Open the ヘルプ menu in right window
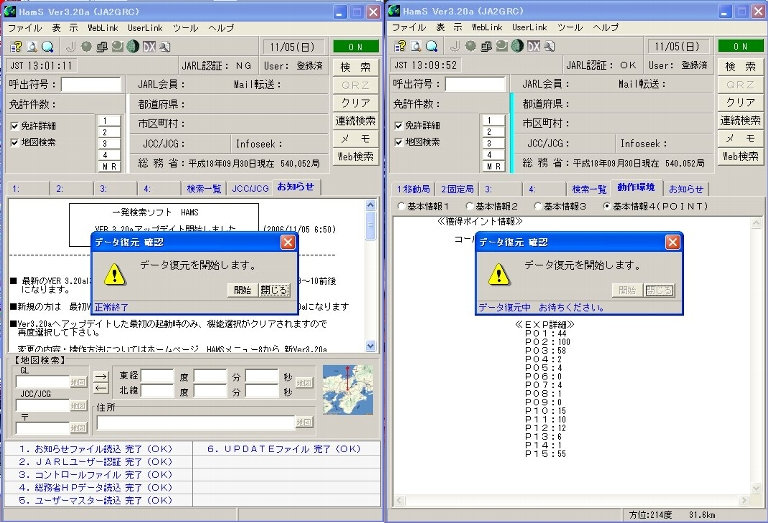This screenshot has height=523, width=768. [x=605, y=27]
